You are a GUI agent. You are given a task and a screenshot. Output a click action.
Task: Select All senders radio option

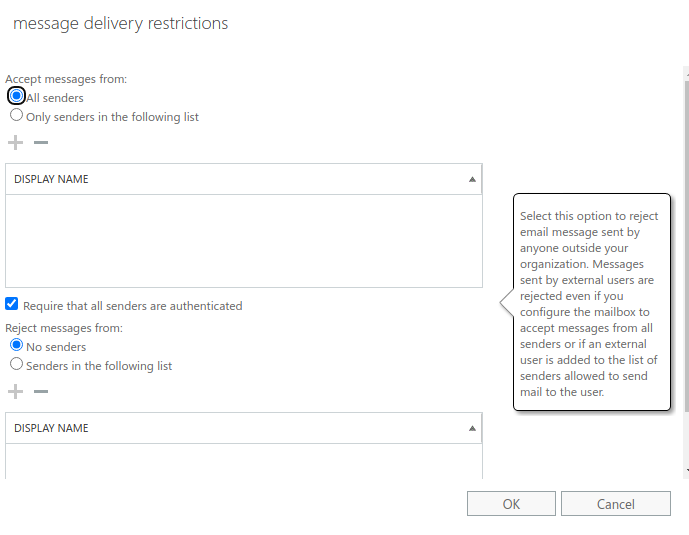point(16,96)
